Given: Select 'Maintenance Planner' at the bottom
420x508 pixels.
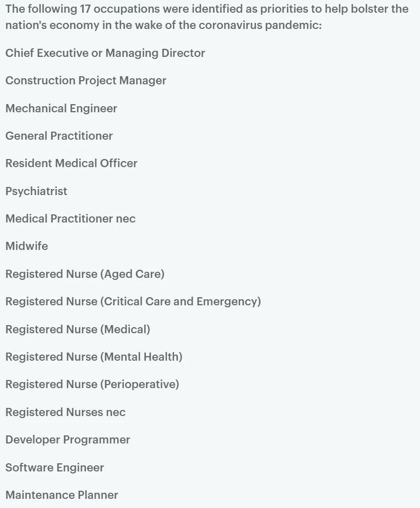Looking at the screenshot, I should pos(61,495).
